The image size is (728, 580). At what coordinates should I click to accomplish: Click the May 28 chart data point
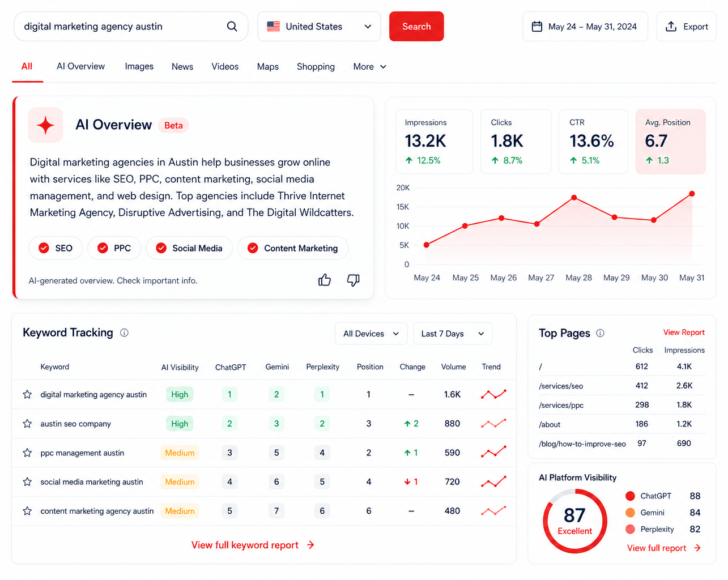574,198
